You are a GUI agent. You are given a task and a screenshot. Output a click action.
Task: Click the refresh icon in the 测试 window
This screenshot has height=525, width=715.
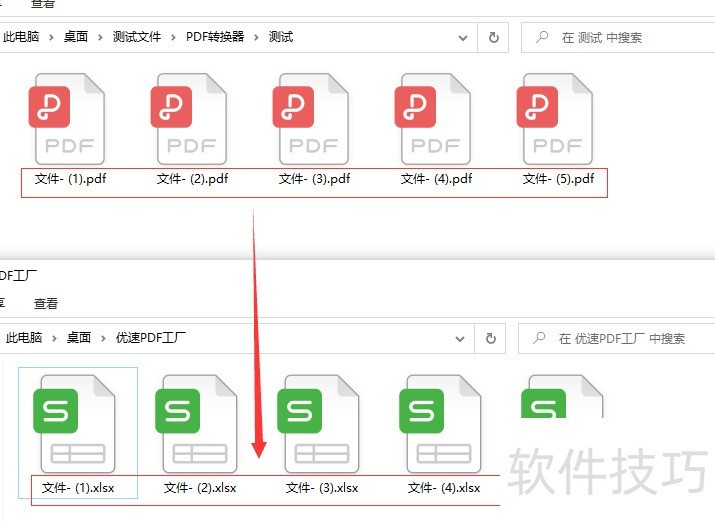click(493, 37)
